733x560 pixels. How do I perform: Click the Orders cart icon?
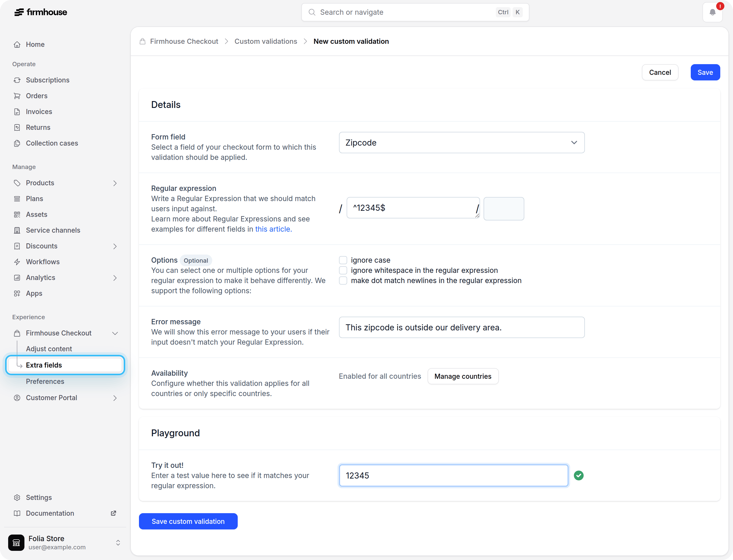coord(17,96)
